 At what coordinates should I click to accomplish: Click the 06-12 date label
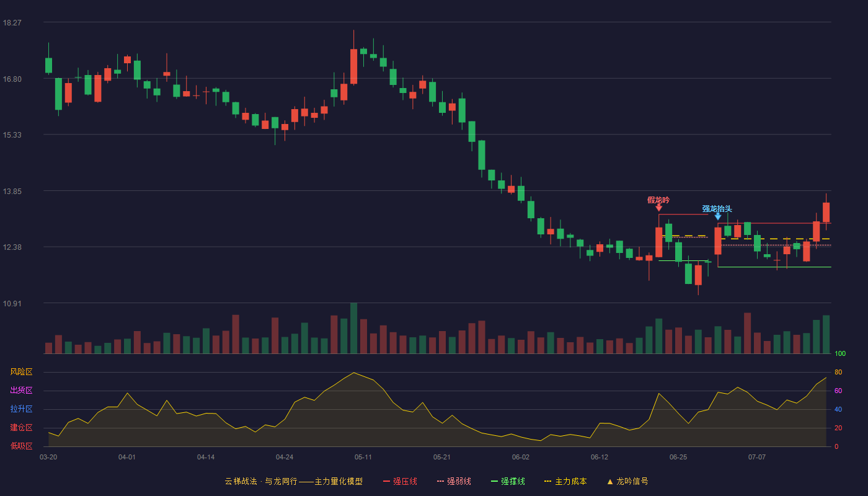pyautogui.click(x=600, y=457)
